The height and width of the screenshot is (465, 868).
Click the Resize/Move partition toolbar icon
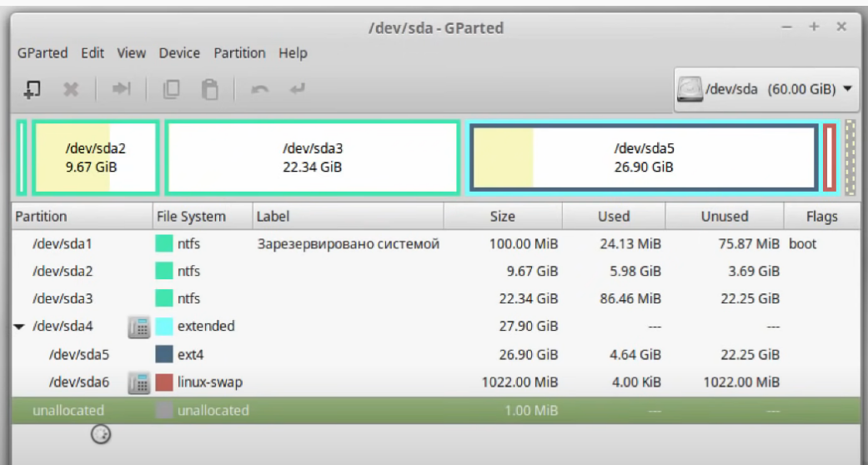(x=121, y=88)
